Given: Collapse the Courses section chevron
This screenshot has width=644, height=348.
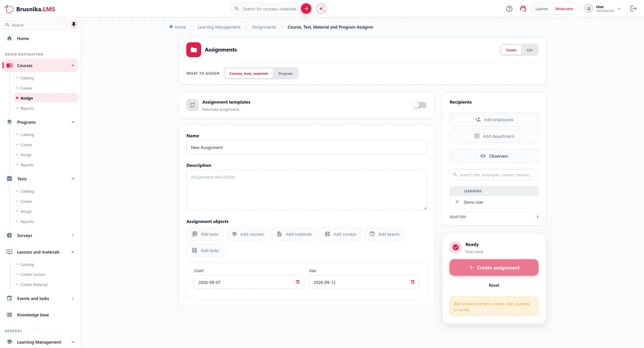Looking at the screenshot, I should pyautogui.click(x=73, y=65).
